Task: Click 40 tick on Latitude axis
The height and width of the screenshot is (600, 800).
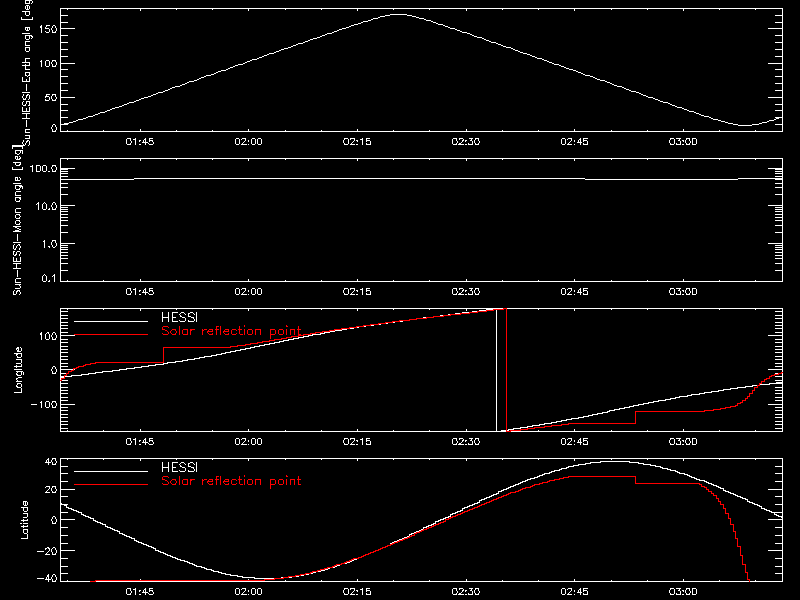Action: tap(51, 462)
